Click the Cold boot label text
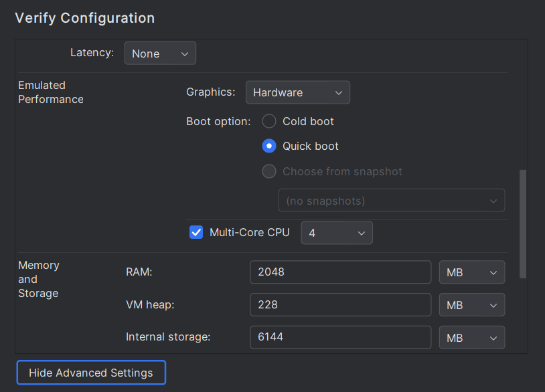Viewport: 545px width, 392px height. (308, 121)
